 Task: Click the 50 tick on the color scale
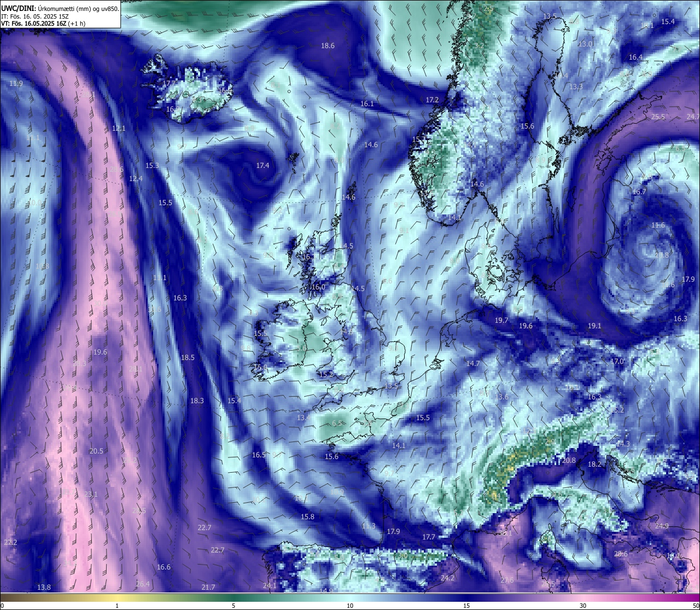click(696, 606)
